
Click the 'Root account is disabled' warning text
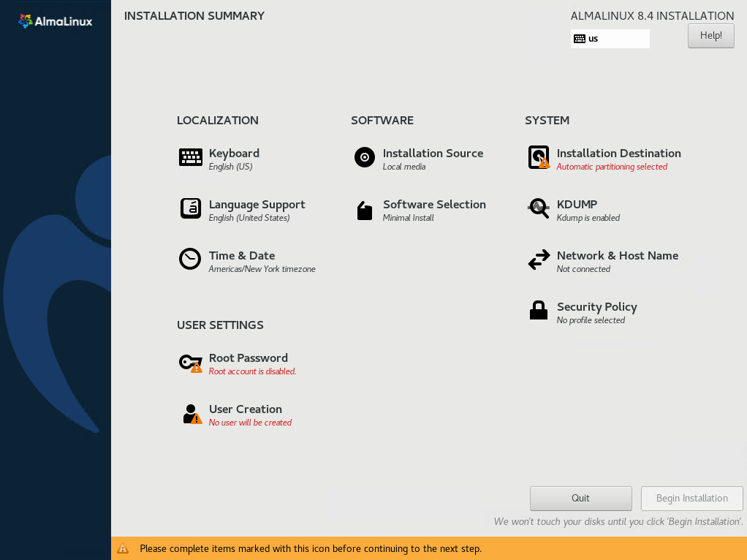click(252, 371)
